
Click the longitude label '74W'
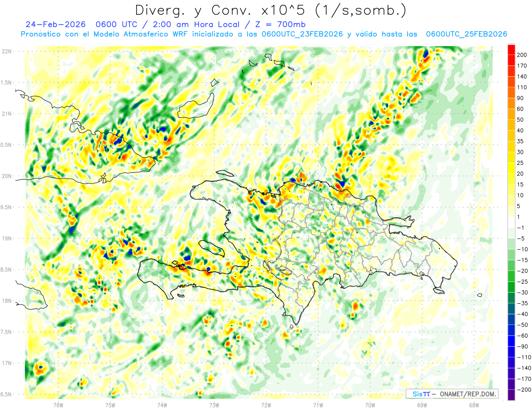click(x=162, y=404)
